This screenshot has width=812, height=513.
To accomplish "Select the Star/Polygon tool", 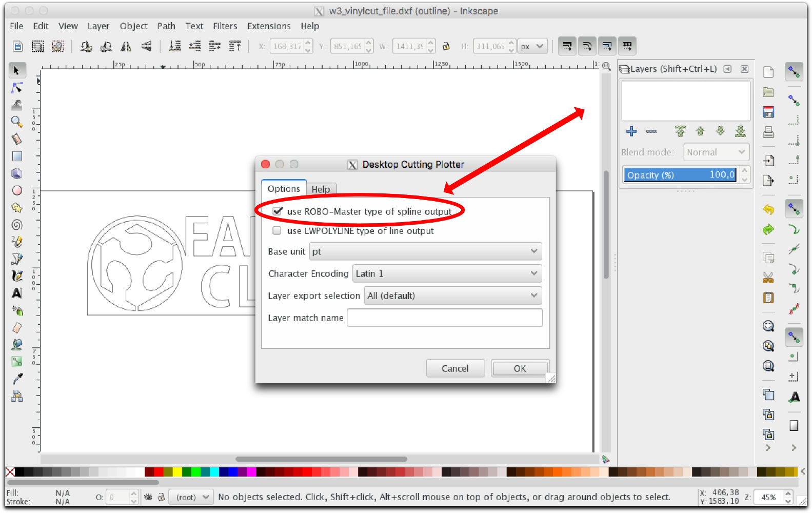I will point(17,208).
